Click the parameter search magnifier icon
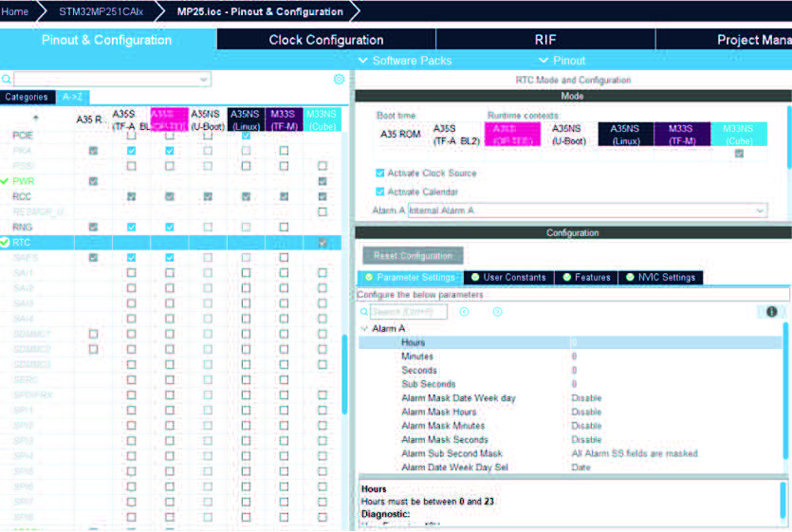The width and height of the screenshot is (792, 532). coord(363,312)
